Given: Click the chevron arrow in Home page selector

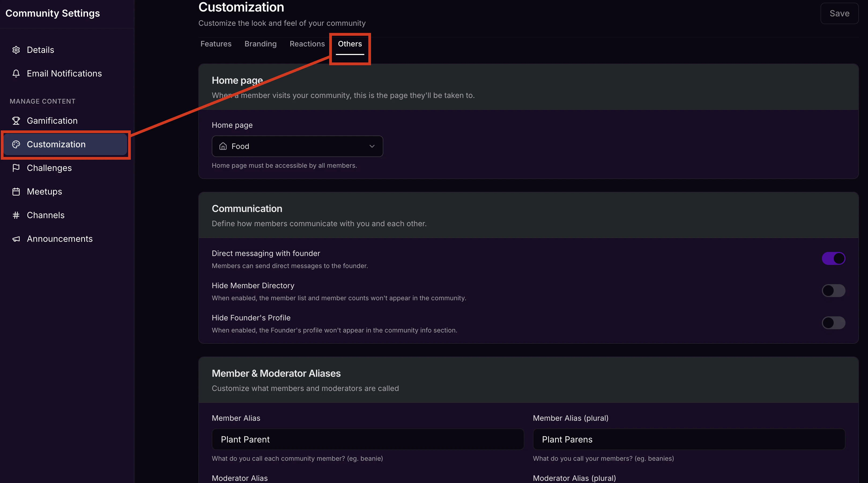Looking at the screenshot, I should click(372, 146).
